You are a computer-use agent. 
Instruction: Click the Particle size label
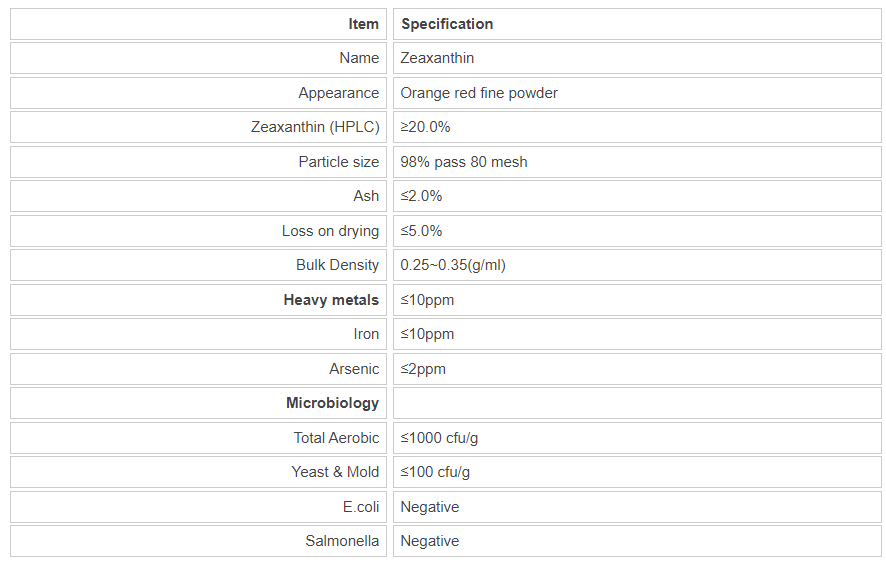point(338,162)
